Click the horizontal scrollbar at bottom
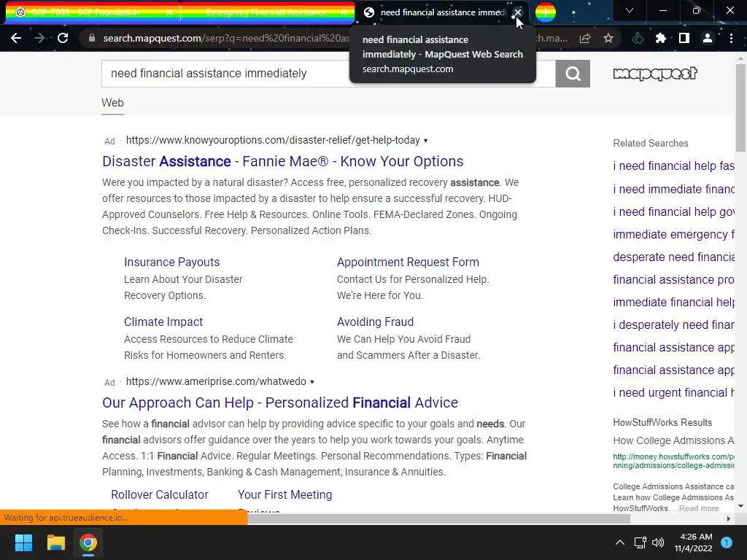The height and width of the screenshot is (560, 747). 438,518
